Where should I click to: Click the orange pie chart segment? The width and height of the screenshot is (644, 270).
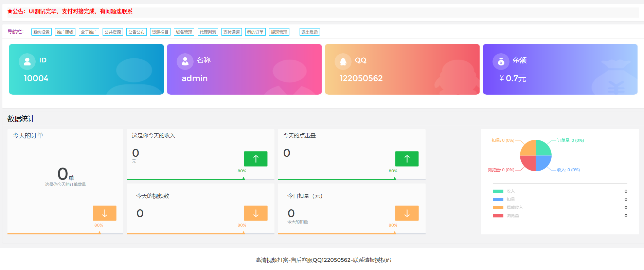[x=529, y=148]
